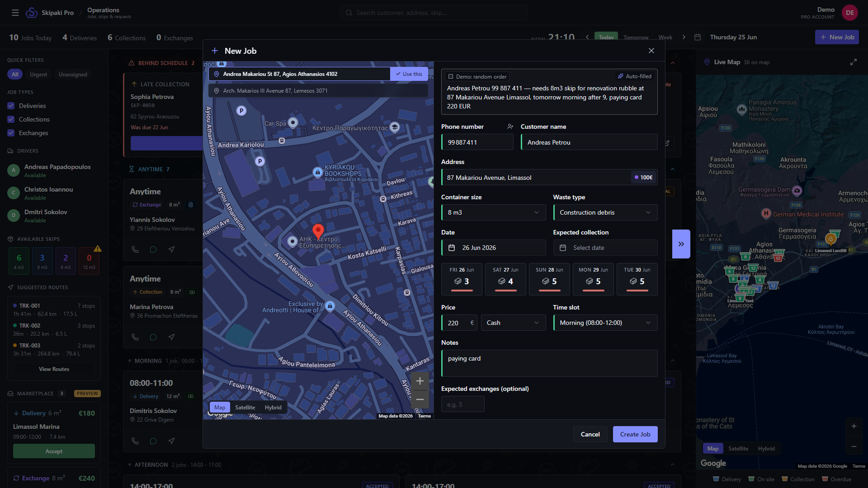Message Marina Petrova via chat icon
The image size is (868, 488).
[153, 337]
